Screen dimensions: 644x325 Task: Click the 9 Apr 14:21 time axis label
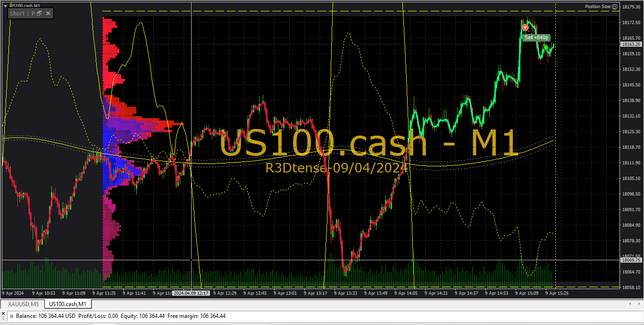pyautogui.click(x=436, y=293)
